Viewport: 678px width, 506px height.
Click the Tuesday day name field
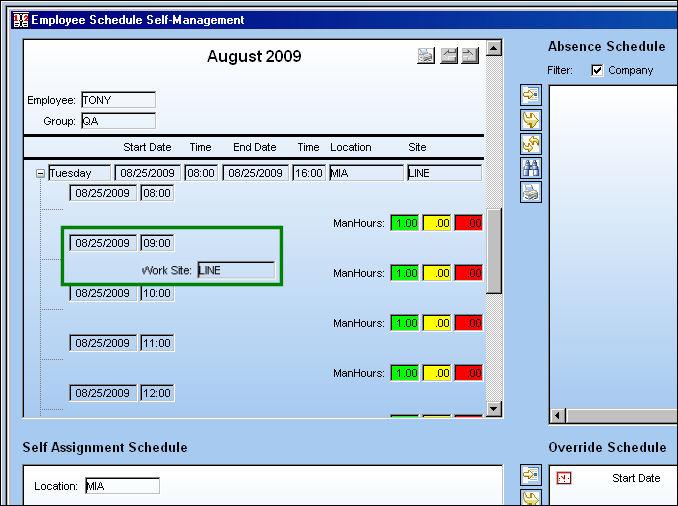point(80,173)
